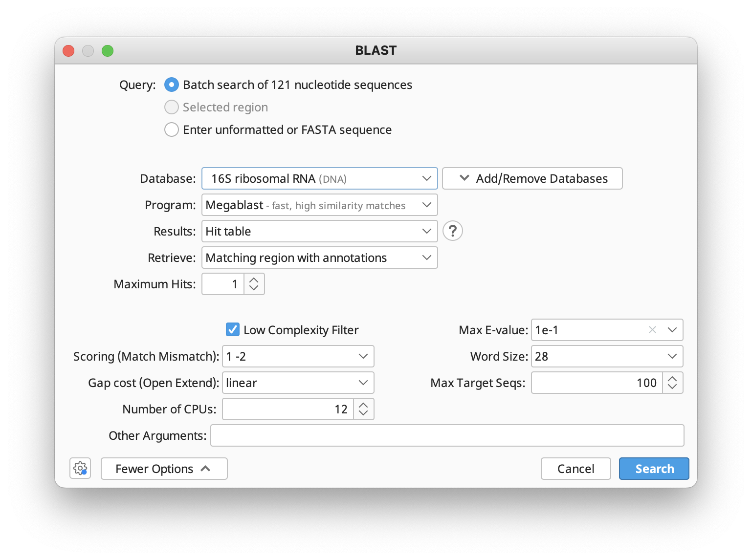This screenshot has width=752, height=560.
Task: Click the Max Target Seqs value field
Action: click(x=597, y=383)
